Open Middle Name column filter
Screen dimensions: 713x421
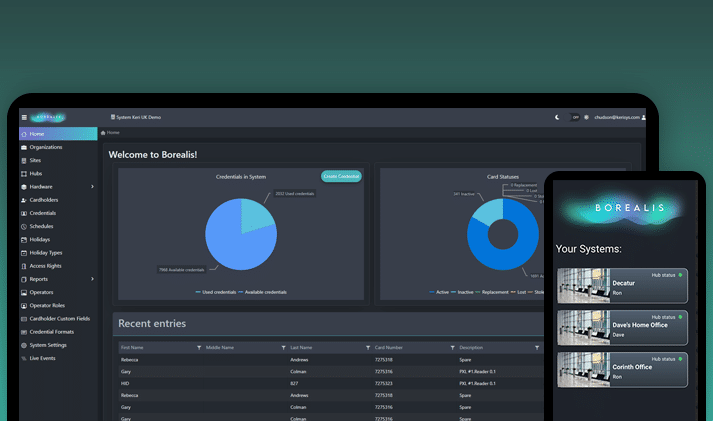click(x=283, y=348)
